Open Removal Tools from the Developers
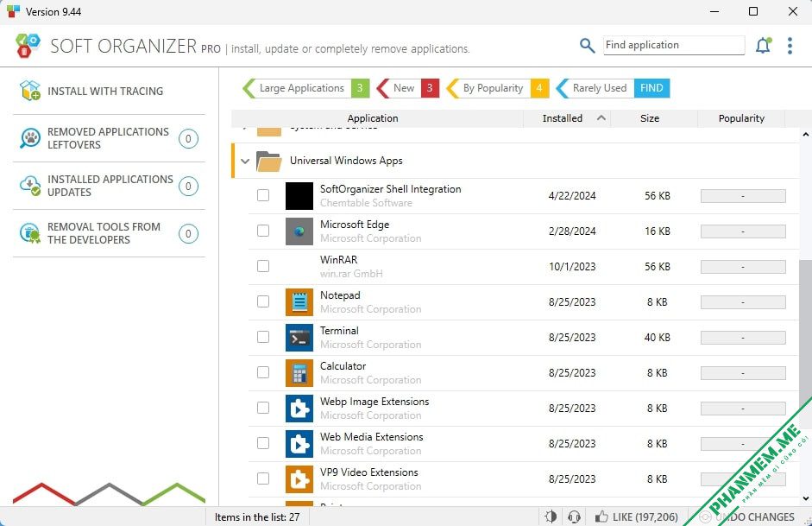This screenshot has width=812, height=526. (x=109, y=233)
